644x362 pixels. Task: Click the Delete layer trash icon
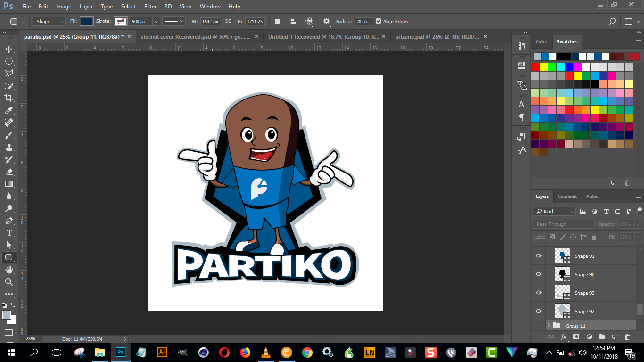click(x=627, y=337)
